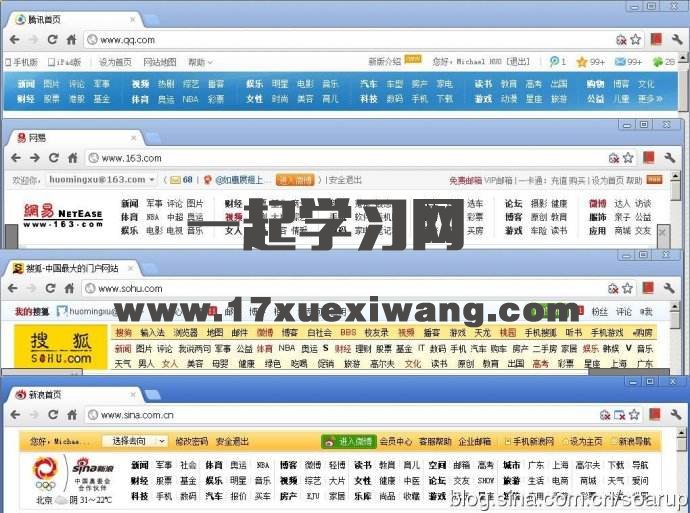Click 会员中心 link on sina page

coord(396,441)
